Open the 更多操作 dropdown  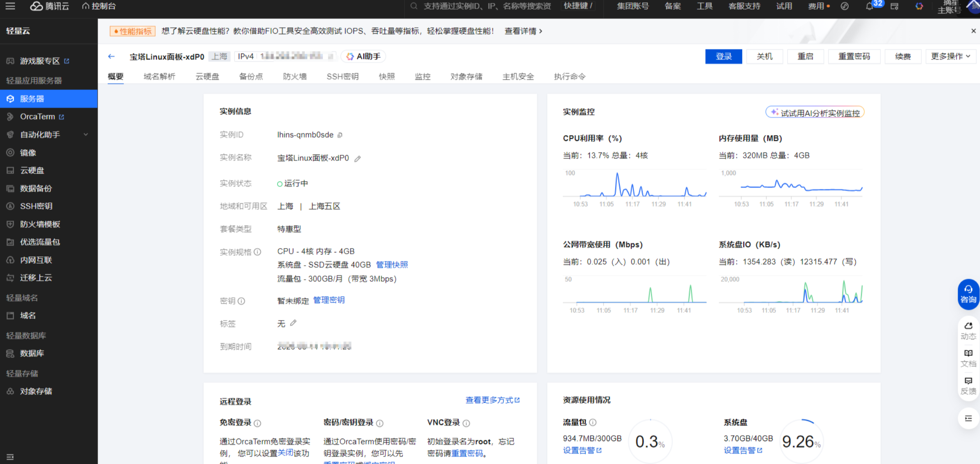(x=950, y=57)
